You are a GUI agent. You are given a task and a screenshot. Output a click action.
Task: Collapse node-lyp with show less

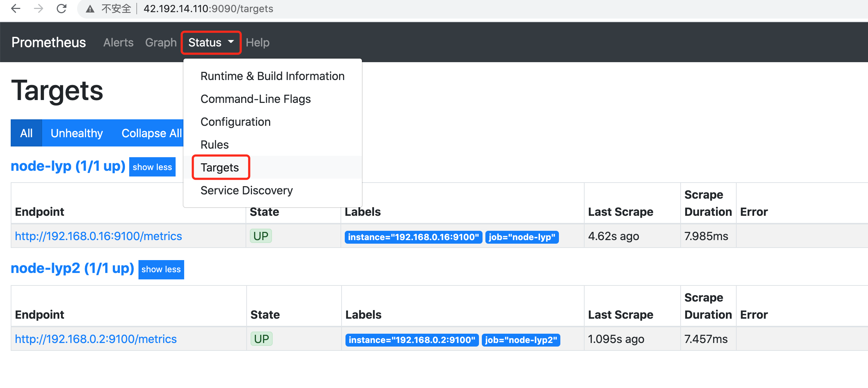tap(152, 167)
